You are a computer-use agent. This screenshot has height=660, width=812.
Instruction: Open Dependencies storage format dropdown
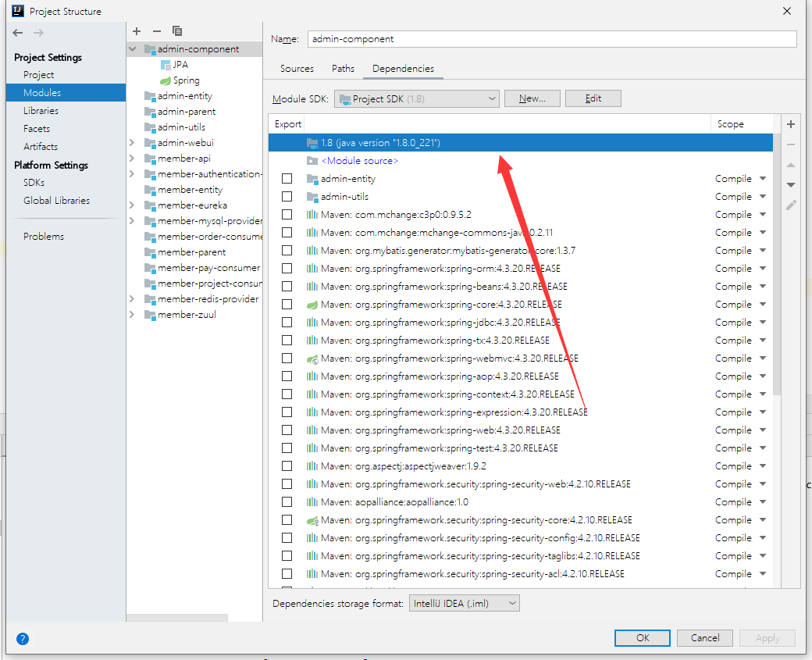[x=465, y=604]
